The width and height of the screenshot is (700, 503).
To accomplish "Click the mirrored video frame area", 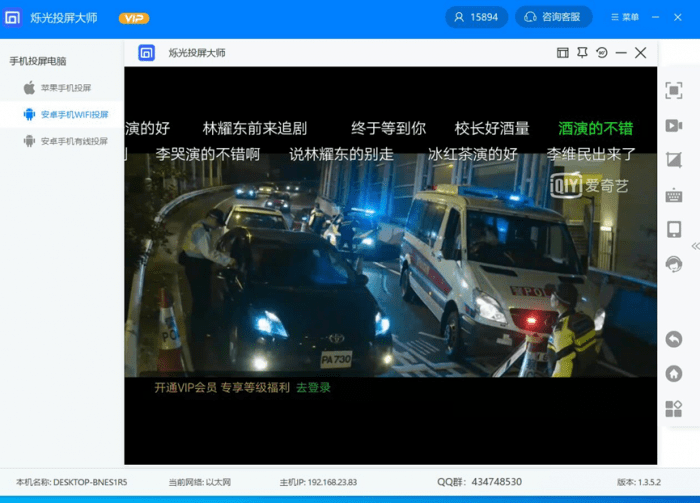I will (x=391, y=266).
